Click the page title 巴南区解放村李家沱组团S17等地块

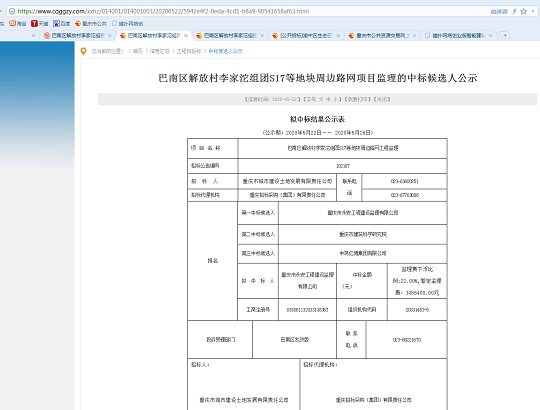point(318,78)
